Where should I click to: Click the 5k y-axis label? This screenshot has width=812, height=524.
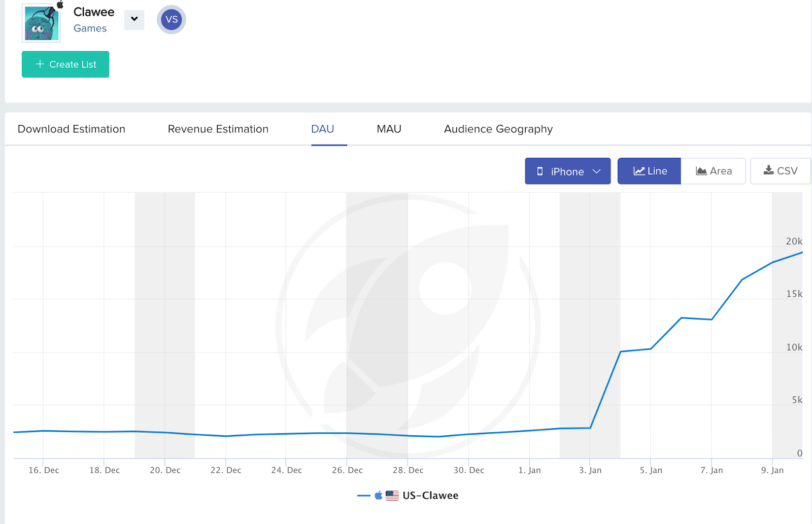797,400
